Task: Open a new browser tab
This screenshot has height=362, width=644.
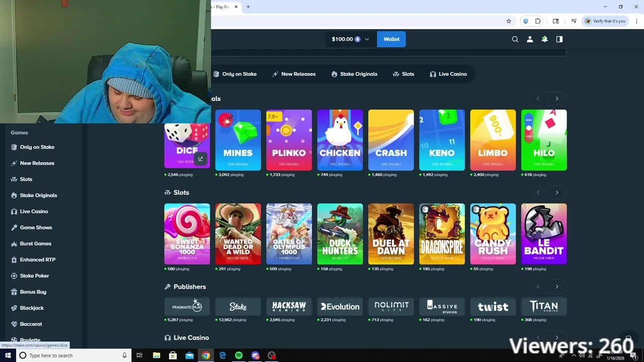Action: click(x=248, y=7)
